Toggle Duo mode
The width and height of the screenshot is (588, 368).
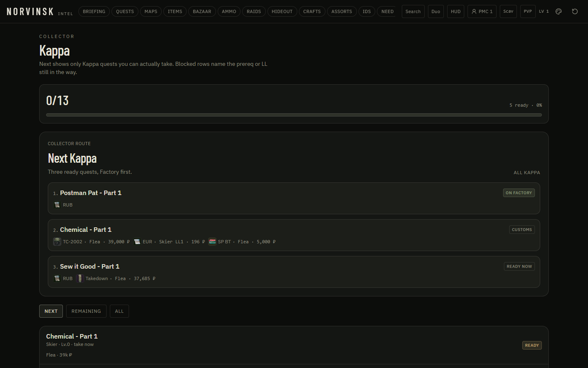pyautogui.click(x=436, y=11)
